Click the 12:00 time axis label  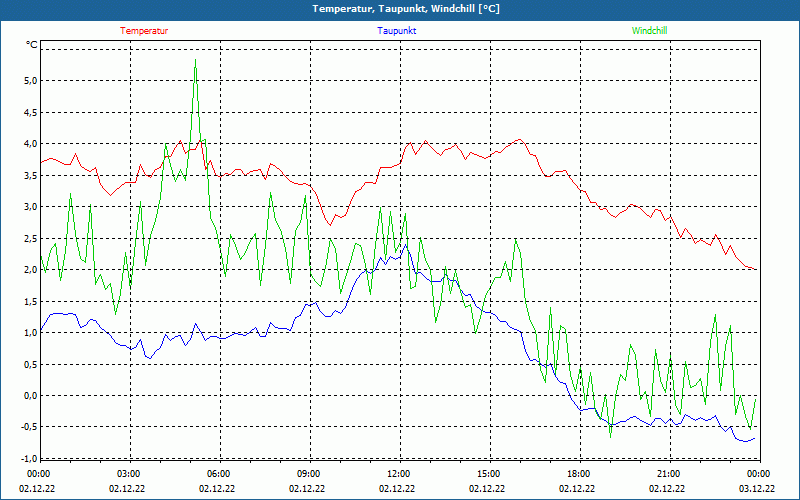398,474
